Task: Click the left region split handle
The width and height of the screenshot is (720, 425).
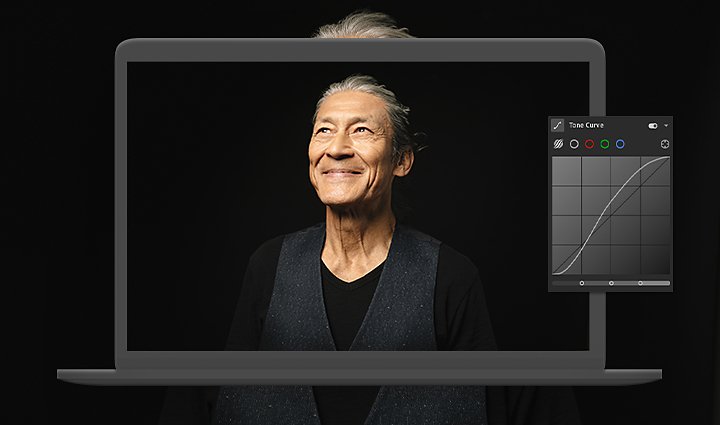Action: tap(582, 283)
